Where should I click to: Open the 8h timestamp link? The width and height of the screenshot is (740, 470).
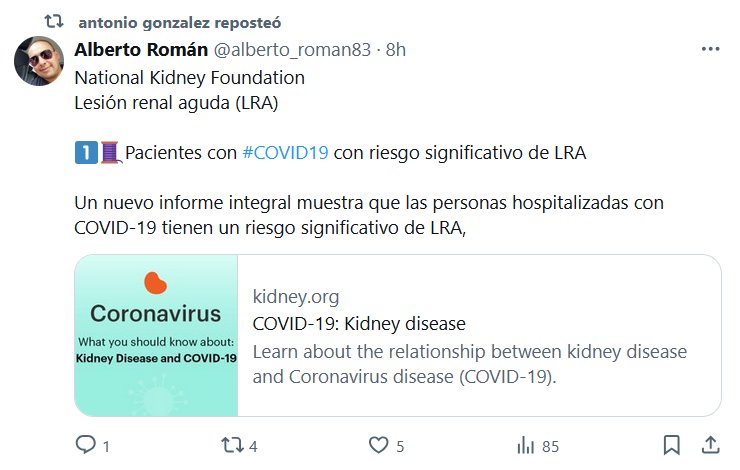pos(396,50)
